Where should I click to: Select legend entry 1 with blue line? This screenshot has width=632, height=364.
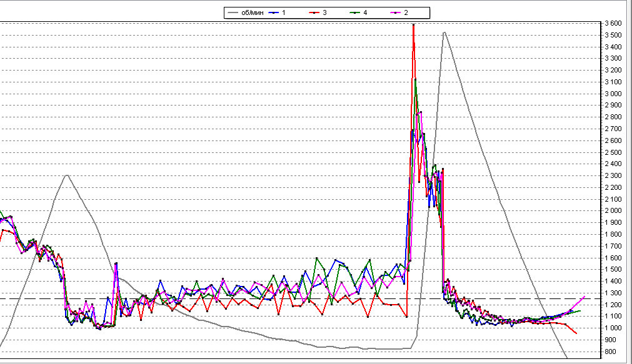pyautogui.click(x=277, y=13)
